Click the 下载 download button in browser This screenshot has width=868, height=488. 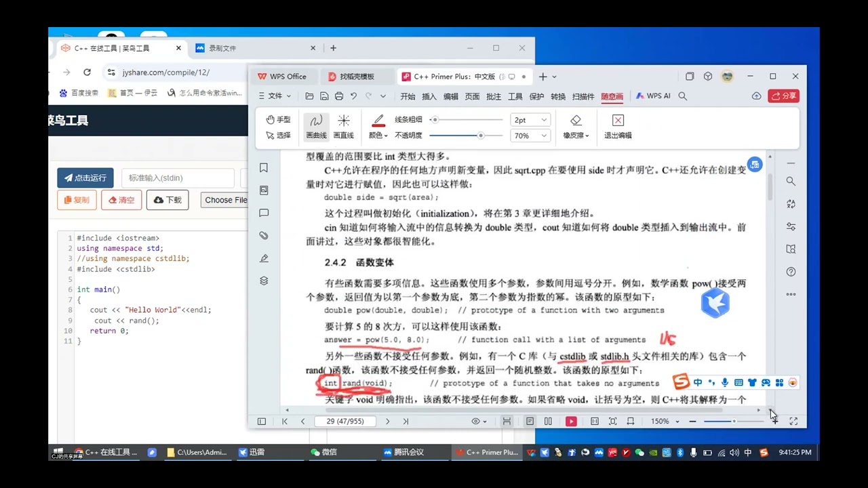coord(167,200)
